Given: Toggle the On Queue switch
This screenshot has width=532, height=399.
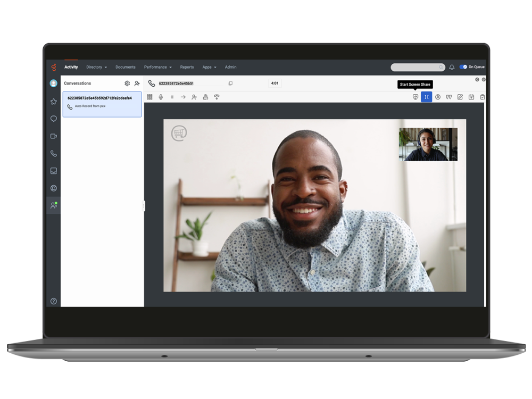Looking at the screenshot, I should click(x=463, y=67).
